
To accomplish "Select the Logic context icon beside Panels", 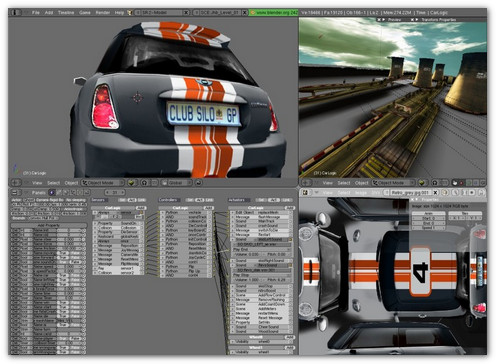I will [x=51, y=192].
